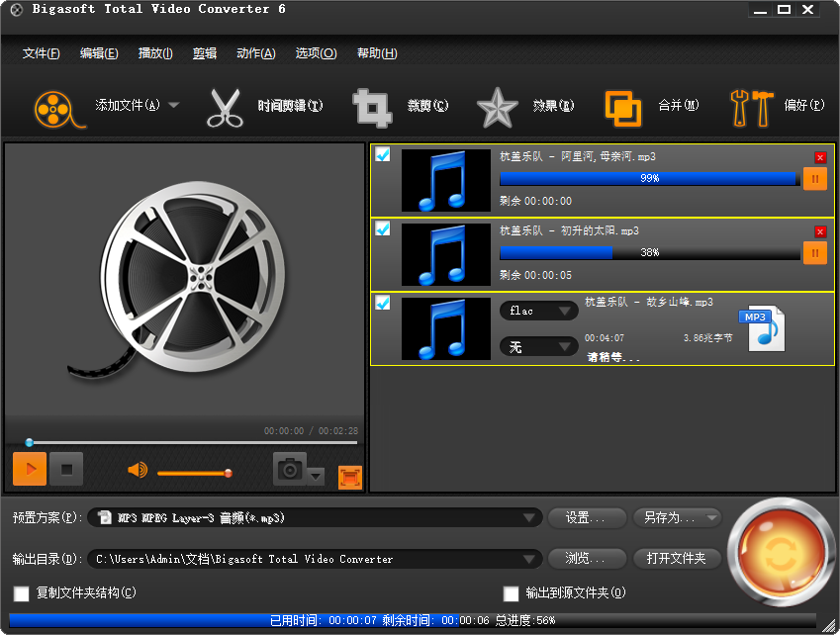
Task: Open the 选项 menu
Action: coord(315,52)
